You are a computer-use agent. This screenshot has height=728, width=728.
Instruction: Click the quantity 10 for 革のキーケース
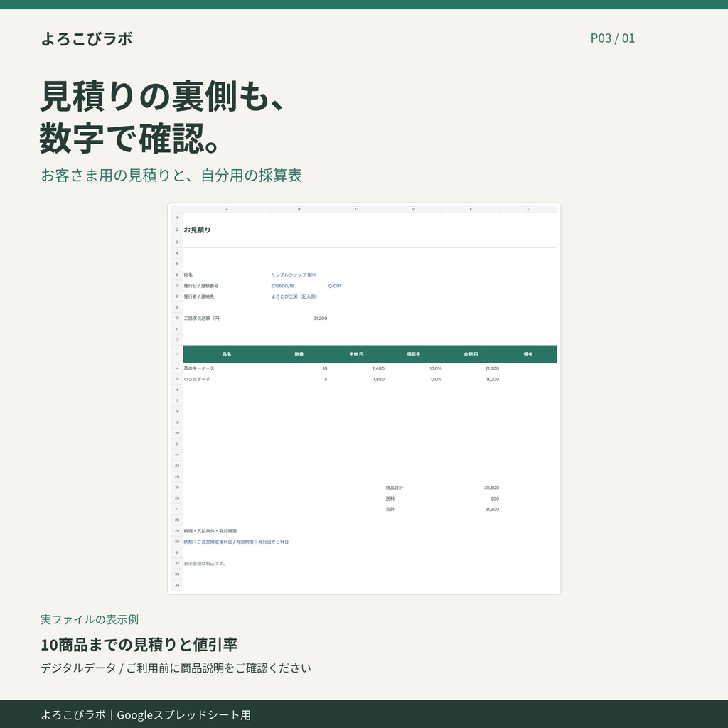click(324, 368)
